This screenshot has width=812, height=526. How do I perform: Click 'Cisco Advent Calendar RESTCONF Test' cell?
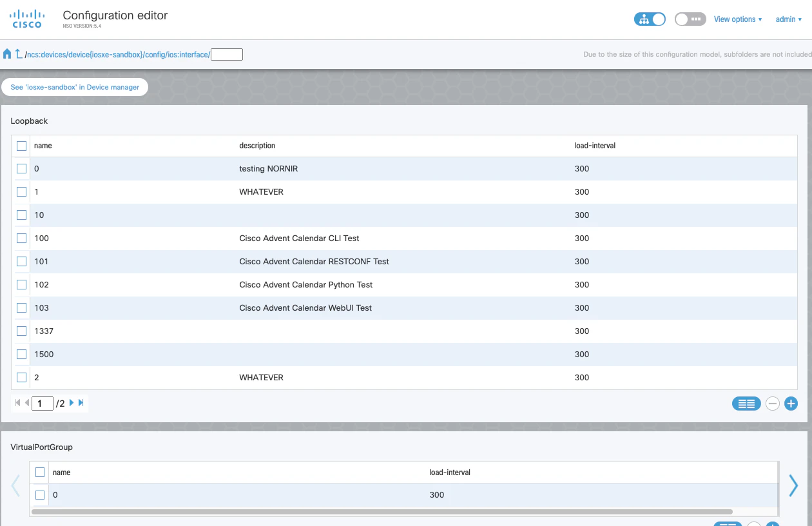click(x=314, y=262)
